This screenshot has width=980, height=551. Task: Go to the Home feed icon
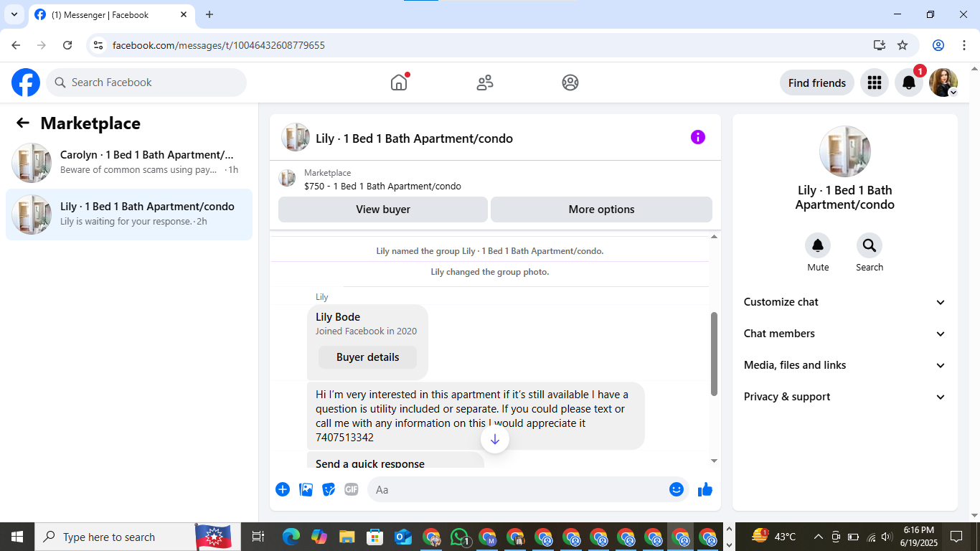pos(399,83)
